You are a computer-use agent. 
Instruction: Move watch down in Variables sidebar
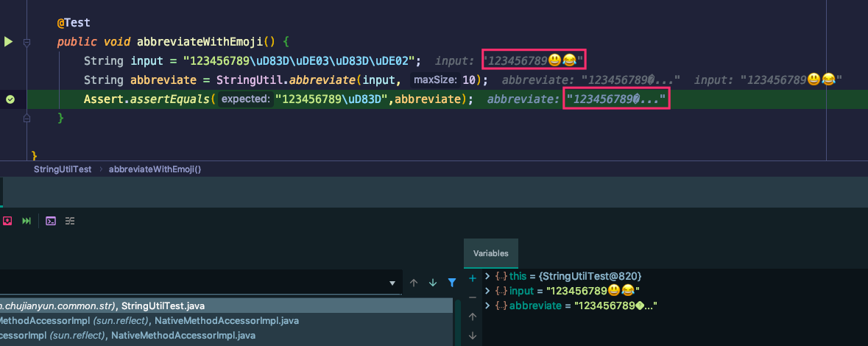pyautogui.click(x=472, y=336)
